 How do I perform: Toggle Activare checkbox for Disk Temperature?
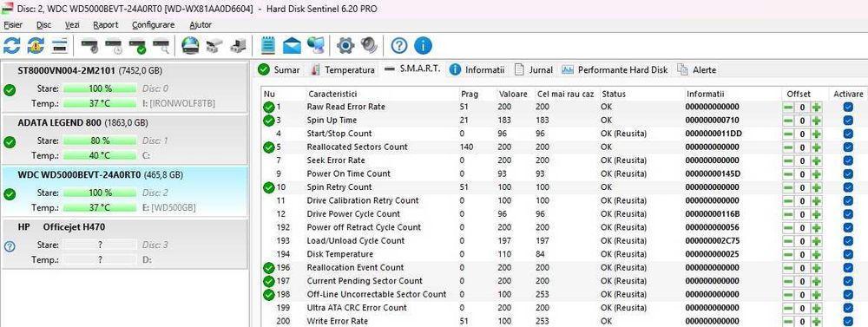(848, 254)
